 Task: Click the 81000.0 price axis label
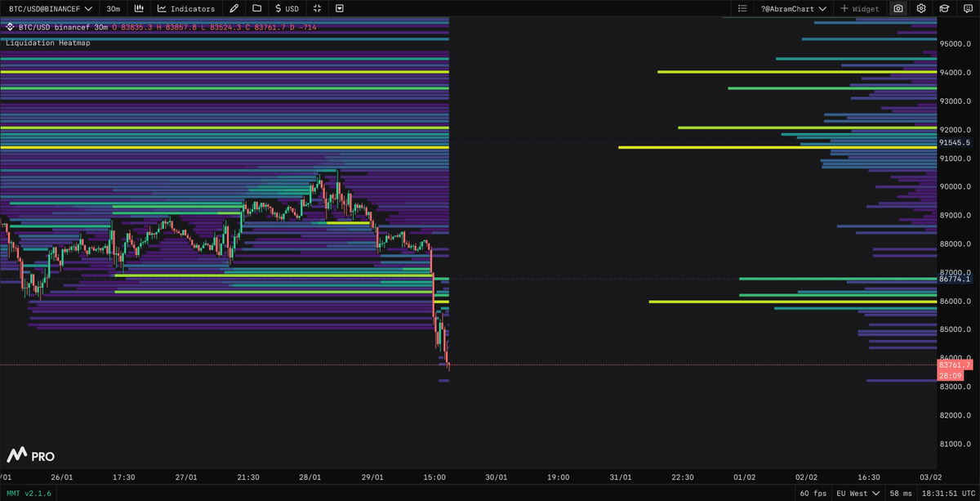click(955, 444)
